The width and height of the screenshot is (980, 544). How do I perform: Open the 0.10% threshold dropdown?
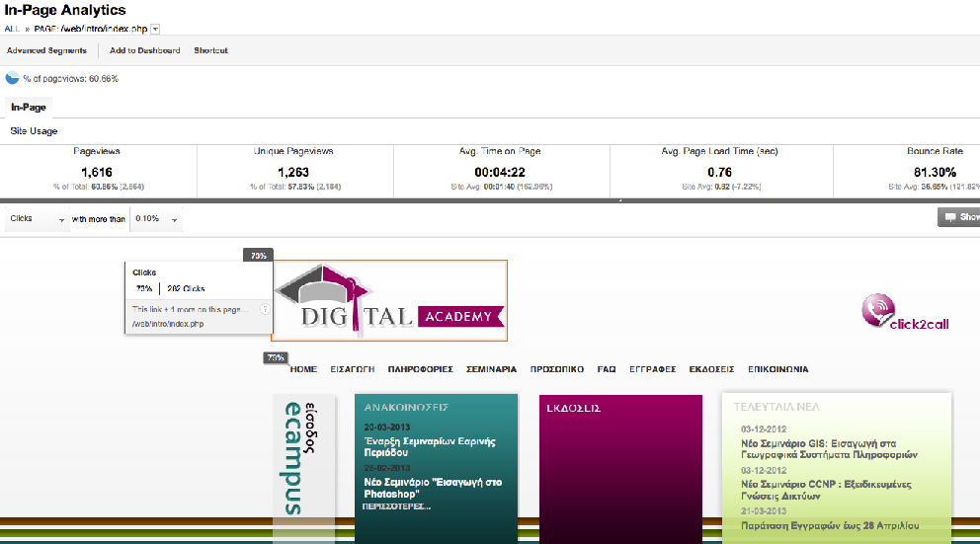[156, 218]
